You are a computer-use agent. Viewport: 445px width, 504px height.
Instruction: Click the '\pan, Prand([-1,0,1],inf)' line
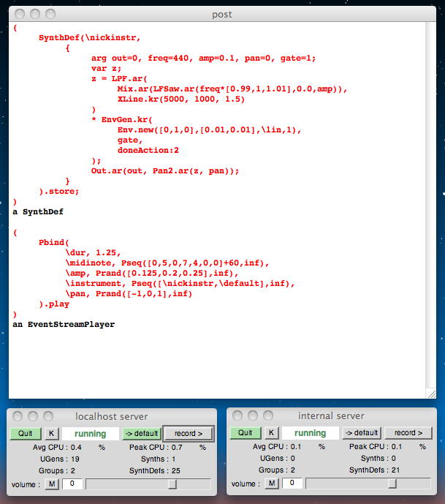pos(129,294)
